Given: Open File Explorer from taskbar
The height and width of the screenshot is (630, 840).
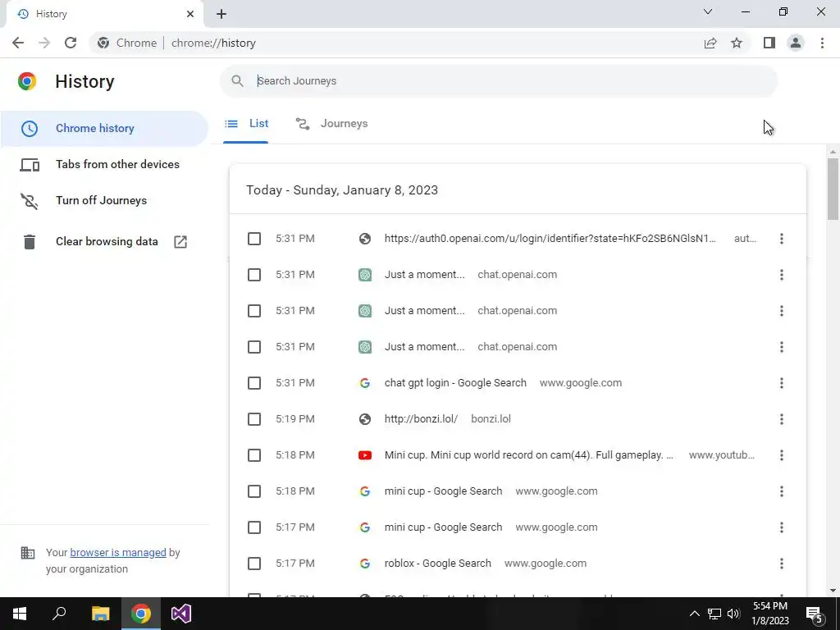Looking at the screenshot, I should [100, 614].
